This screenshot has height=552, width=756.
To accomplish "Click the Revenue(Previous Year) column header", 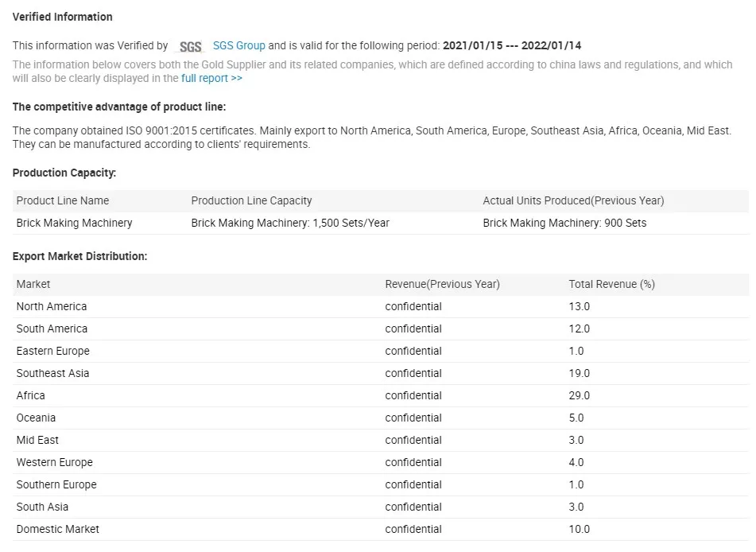I will click(442, 284).
